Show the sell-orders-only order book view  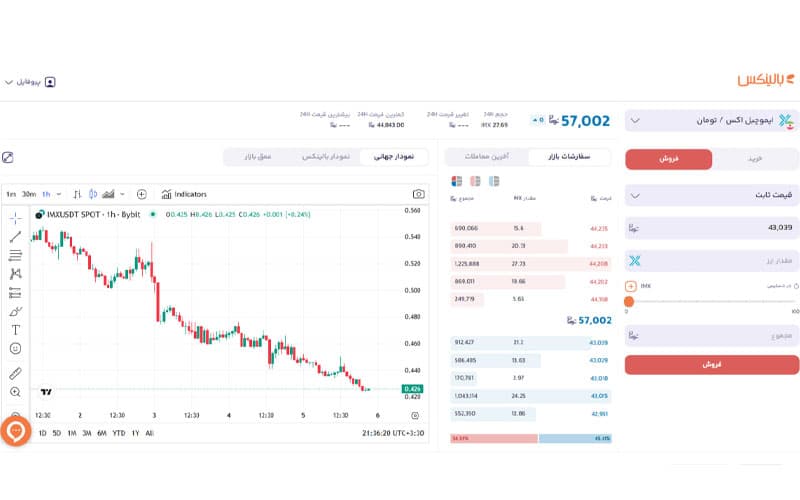(x=475, y=181)
